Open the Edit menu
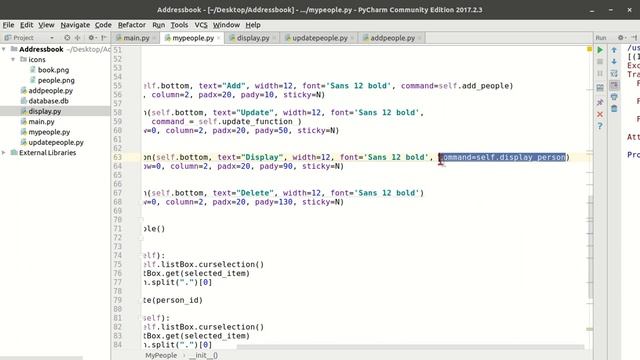This screenshot has width=640, height=360. pos(27,25)
